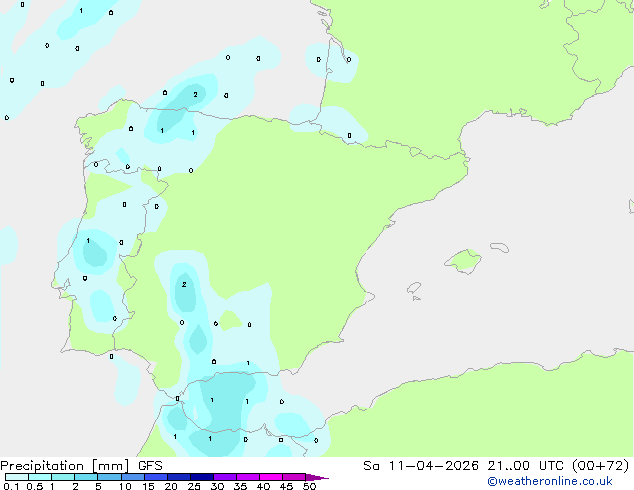Click the '50' legend scale value

[309, 486]
